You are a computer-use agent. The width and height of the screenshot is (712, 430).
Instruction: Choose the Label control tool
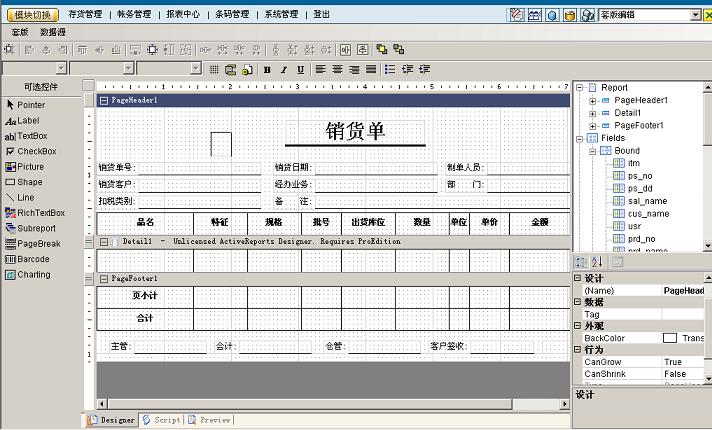(28, 120)
